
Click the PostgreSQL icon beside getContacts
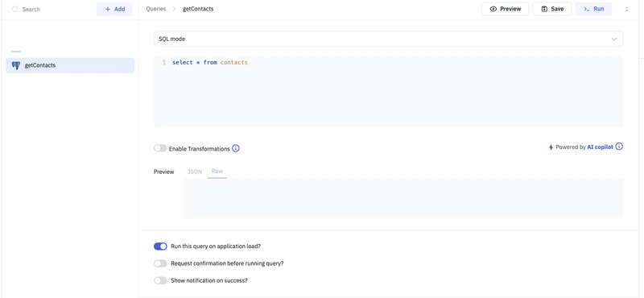16,65
